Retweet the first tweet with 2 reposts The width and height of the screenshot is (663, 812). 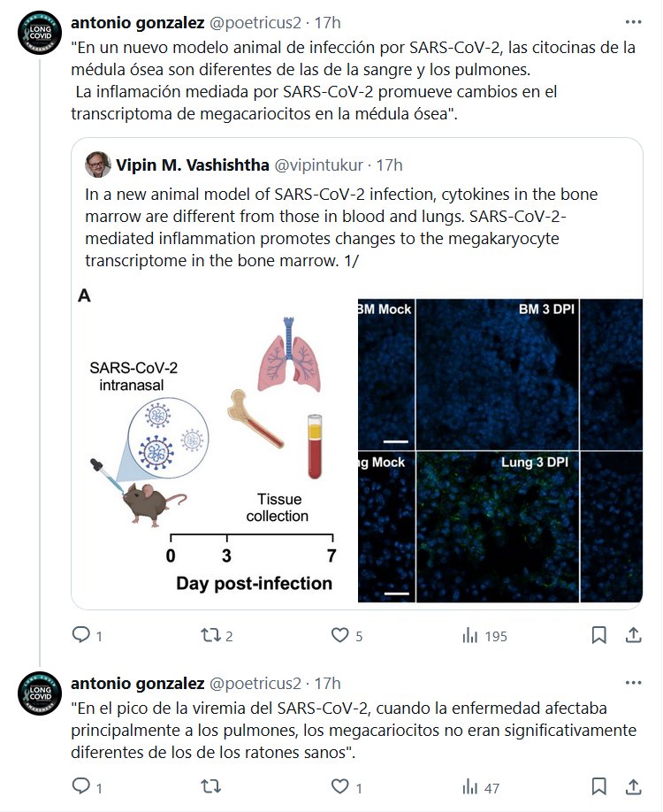210,635
